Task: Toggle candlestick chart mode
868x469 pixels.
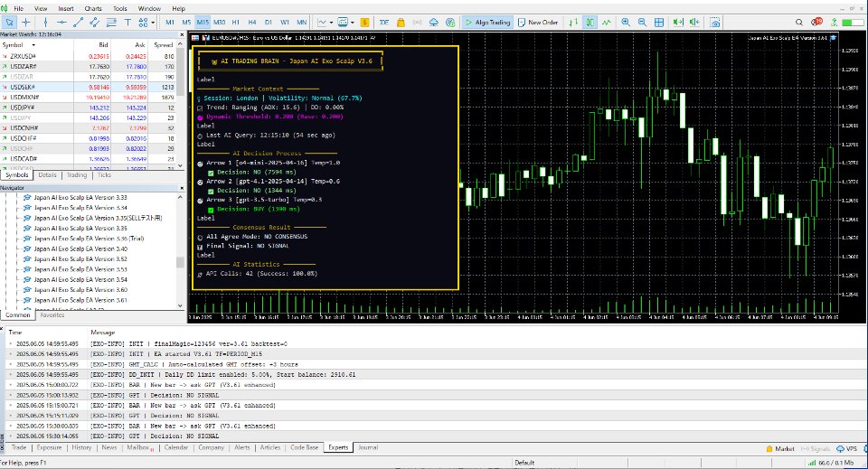Action: 590,22
